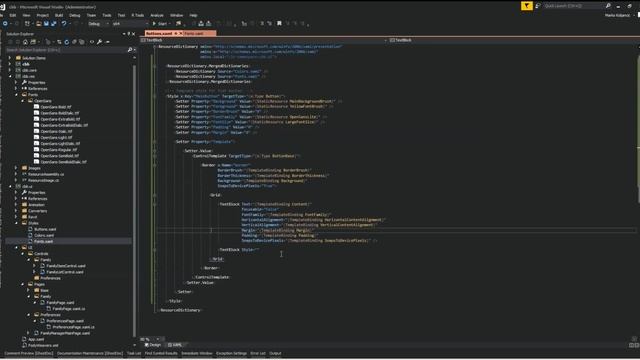This screenshot has width=640, height=360.
Task: Click the Open File toolbar icon
Action: pyautogui.click(x=39, y=24)
